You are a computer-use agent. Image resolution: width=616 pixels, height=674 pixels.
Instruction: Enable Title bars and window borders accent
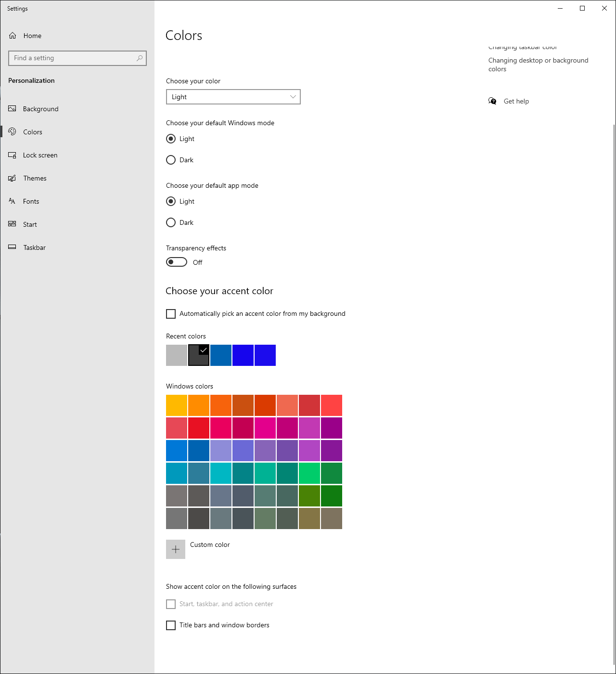pyautogui.click(x=171, y=625)
